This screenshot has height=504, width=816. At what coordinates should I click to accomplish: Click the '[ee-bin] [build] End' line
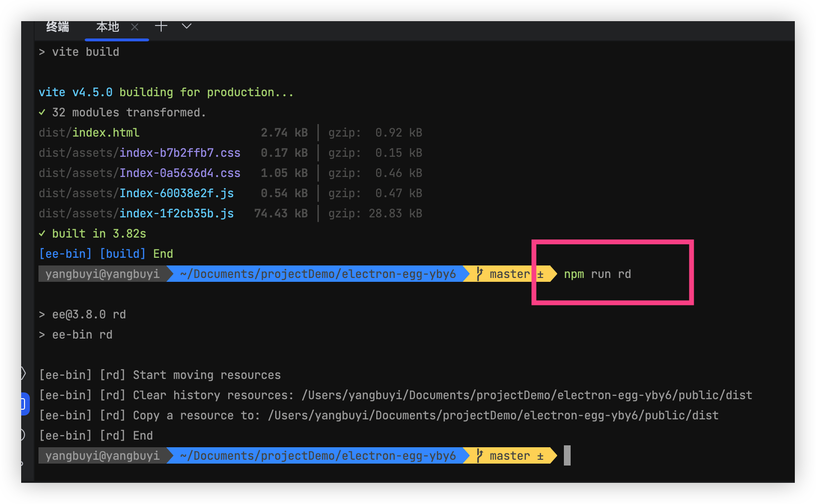click(106, 254)
